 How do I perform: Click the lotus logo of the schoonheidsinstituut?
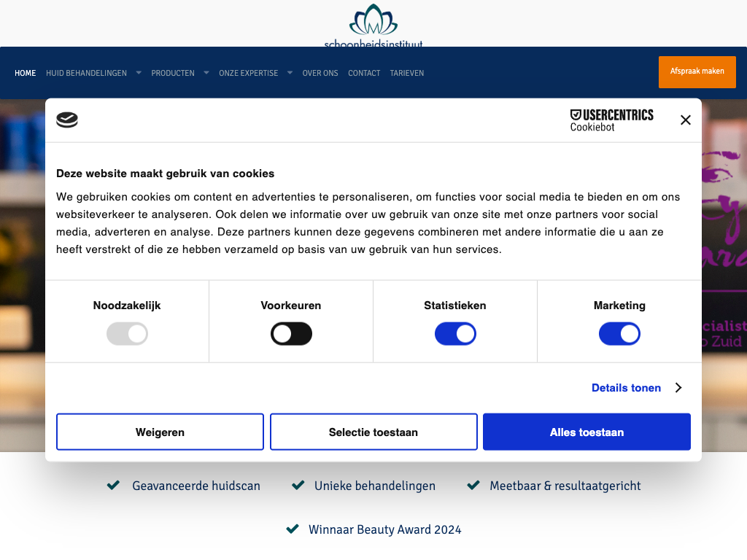pyautogui.click(x=373, y=26)
